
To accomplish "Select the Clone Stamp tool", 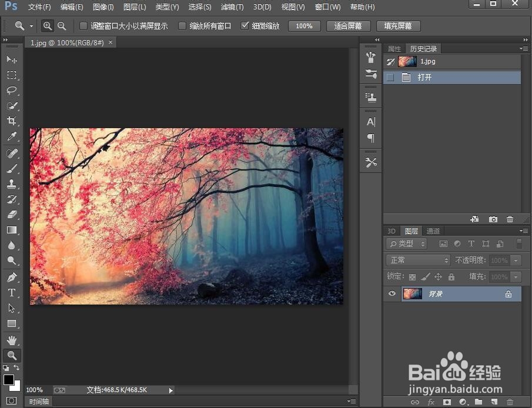I will point(12,183).
